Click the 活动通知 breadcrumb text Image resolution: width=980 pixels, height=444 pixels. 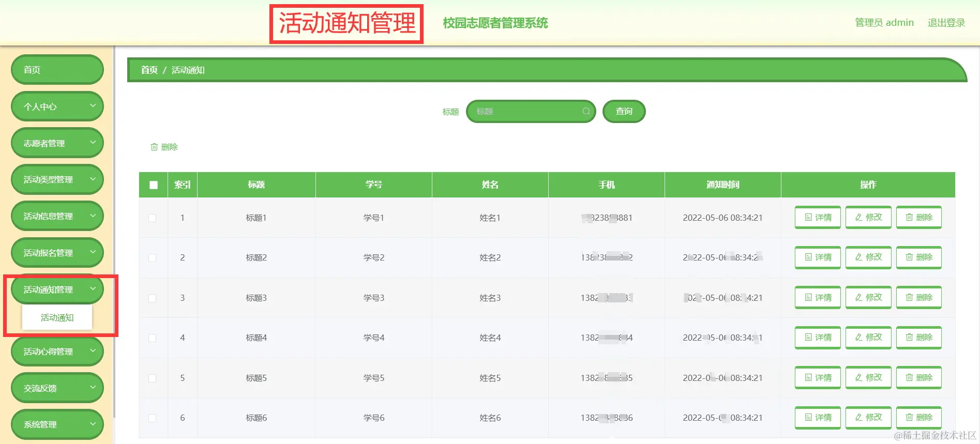[x=188, y=70]
